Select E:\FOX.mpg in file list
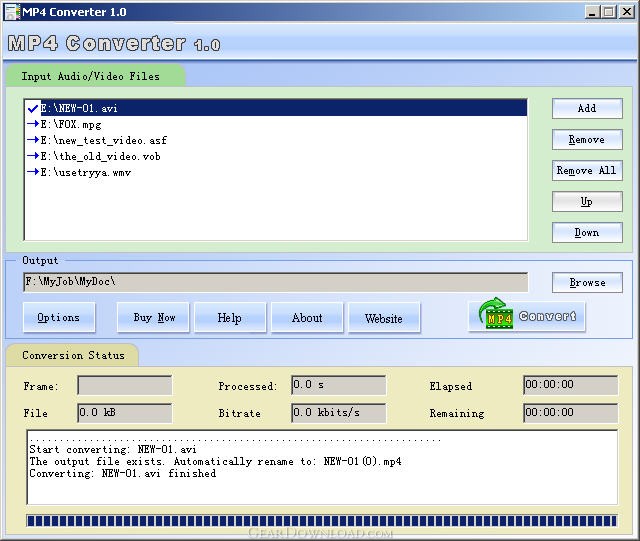Viewport: 640px width, 541px height. tap(275, 124)
